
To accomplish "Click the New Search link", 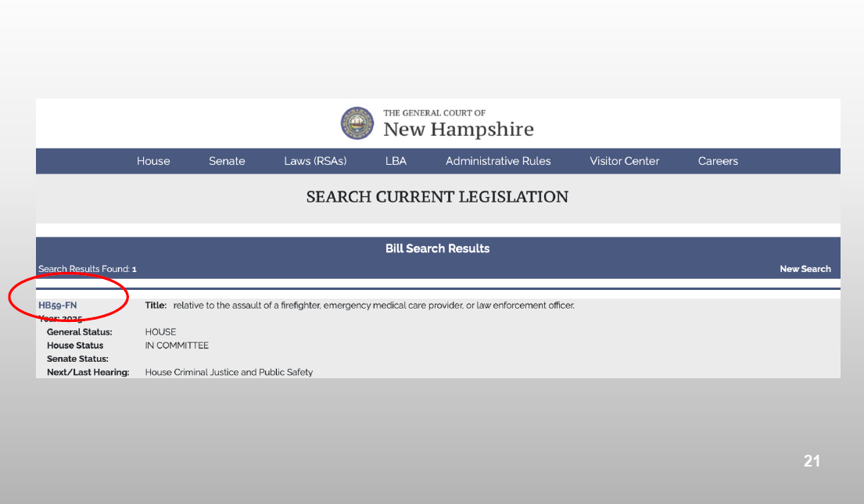I will (x=805, y=269).
